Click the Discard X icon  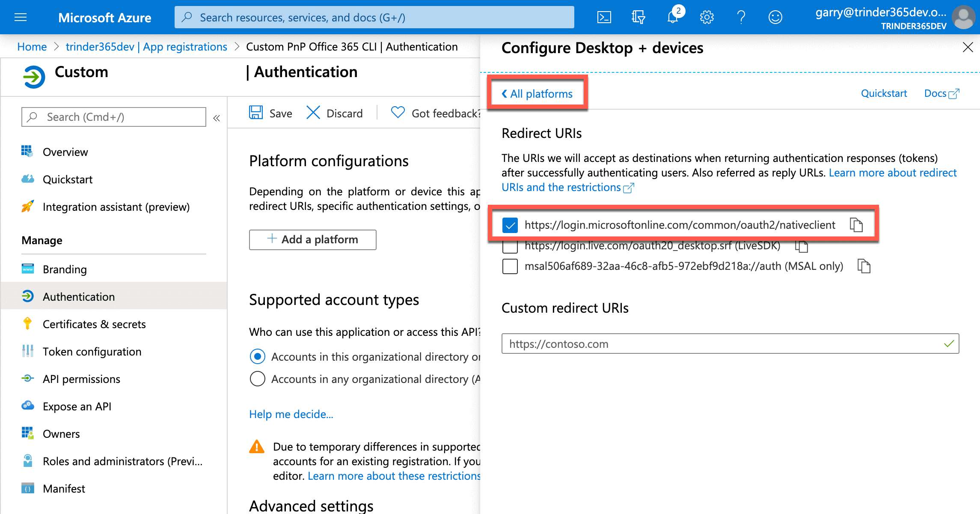point(313,113)
